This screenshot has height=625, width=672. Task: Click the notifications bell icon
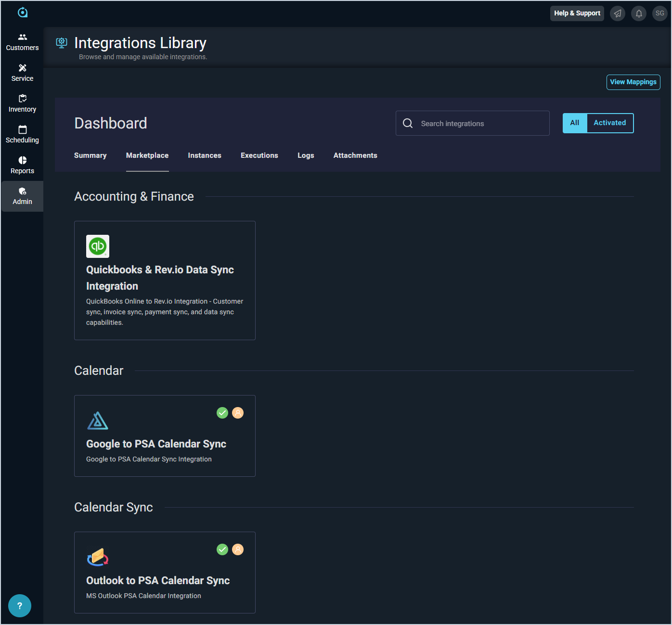coord(639,13)
